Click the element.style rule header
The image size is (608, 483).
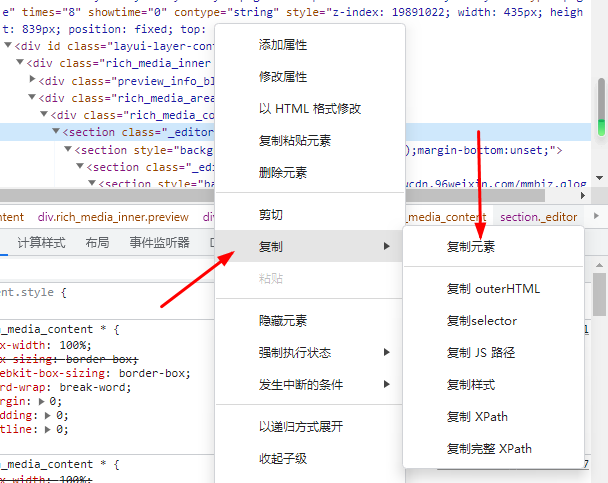tap(33, 292)
